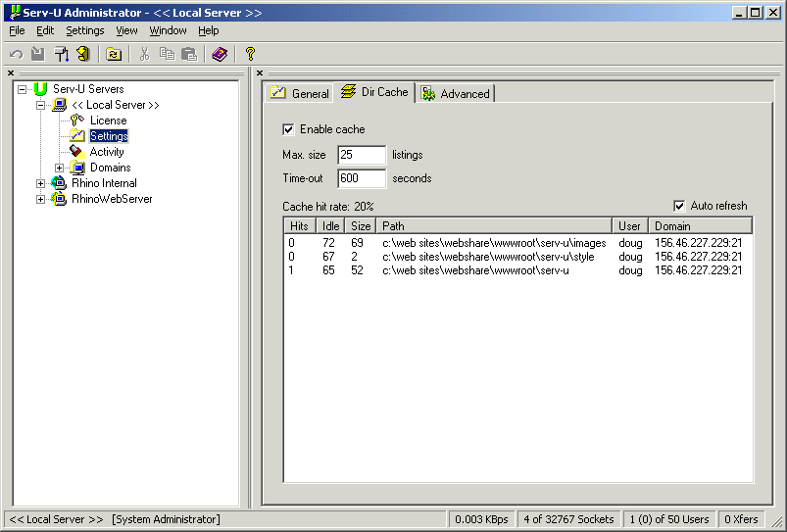Click the refresh folder toolbar icon
Image resolution: width=787 pixels, height=532 pixels.
[x=114, y=54]
